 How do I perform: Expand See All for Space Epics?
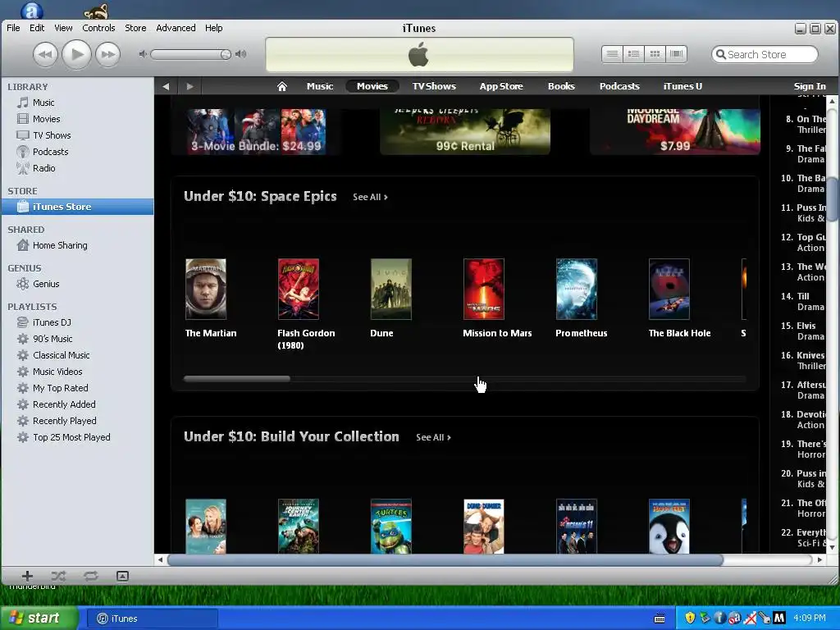[370, 197]
